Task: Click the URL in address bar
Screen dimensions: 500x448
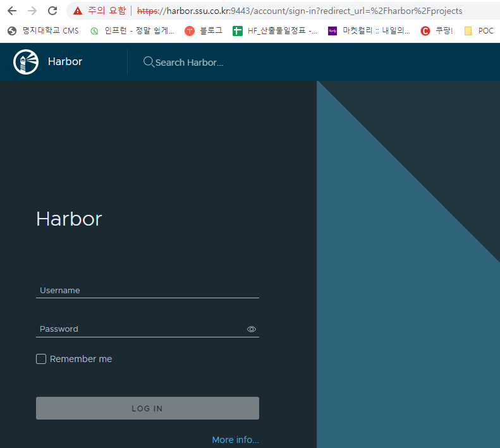Action: pos(300,11)
